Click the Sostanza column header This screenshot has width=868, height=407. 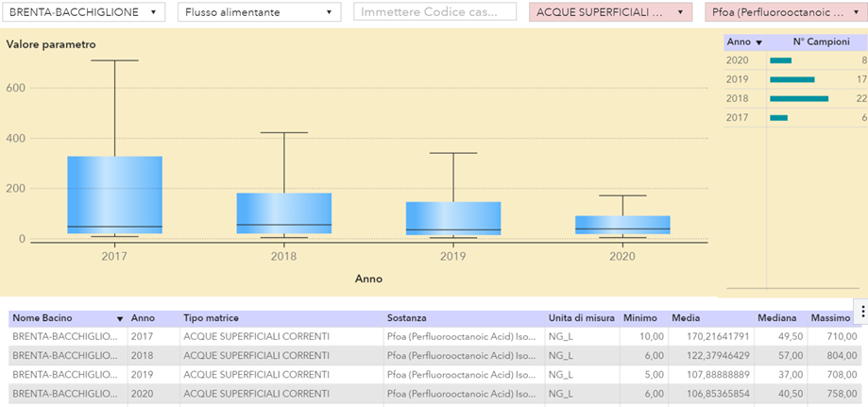point(408,319)
